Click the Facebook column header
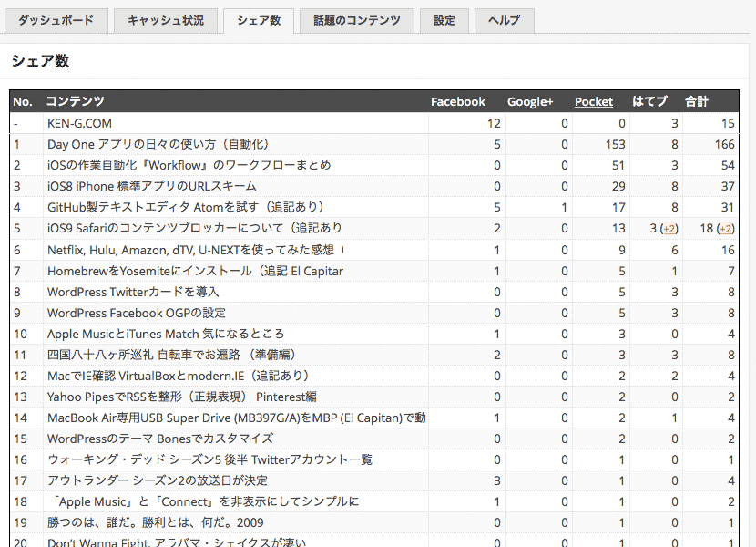The height and width of the screenshot is (547, 756). tap(457, 102)
